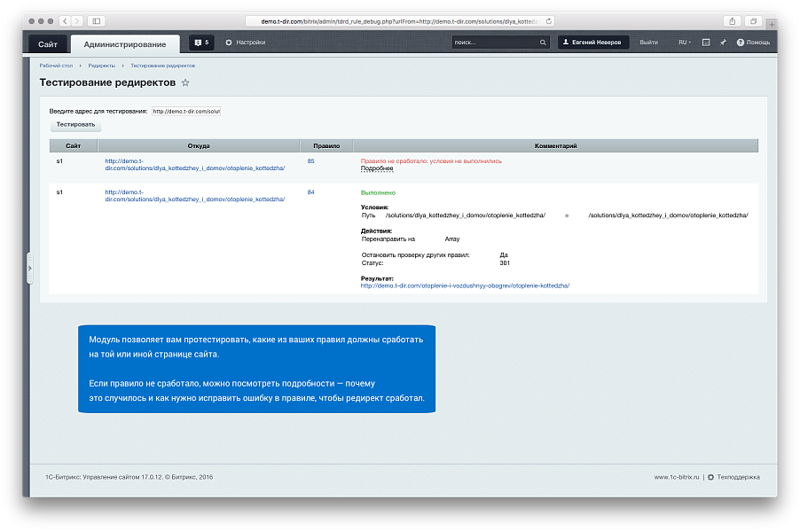Click the panel layout icon next to RU
The image size is (800, 532).
click(706, 43)
